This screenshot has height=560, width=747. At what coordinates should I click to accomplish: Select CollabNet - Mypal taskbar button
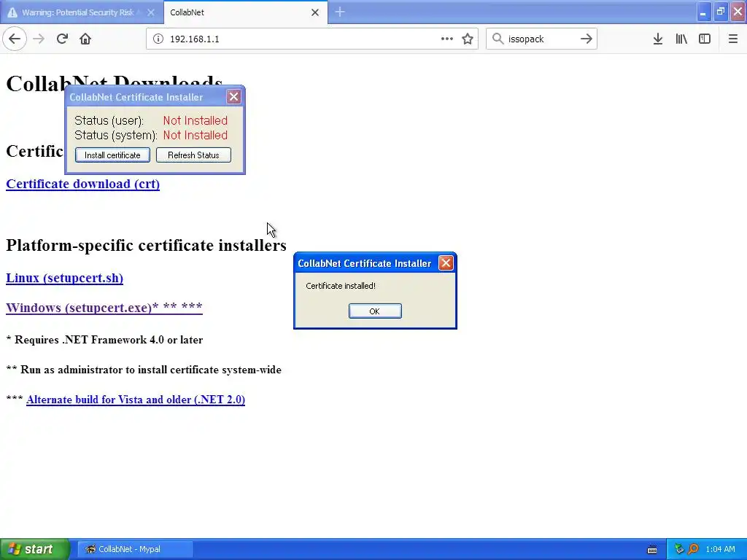coord(135,549)
